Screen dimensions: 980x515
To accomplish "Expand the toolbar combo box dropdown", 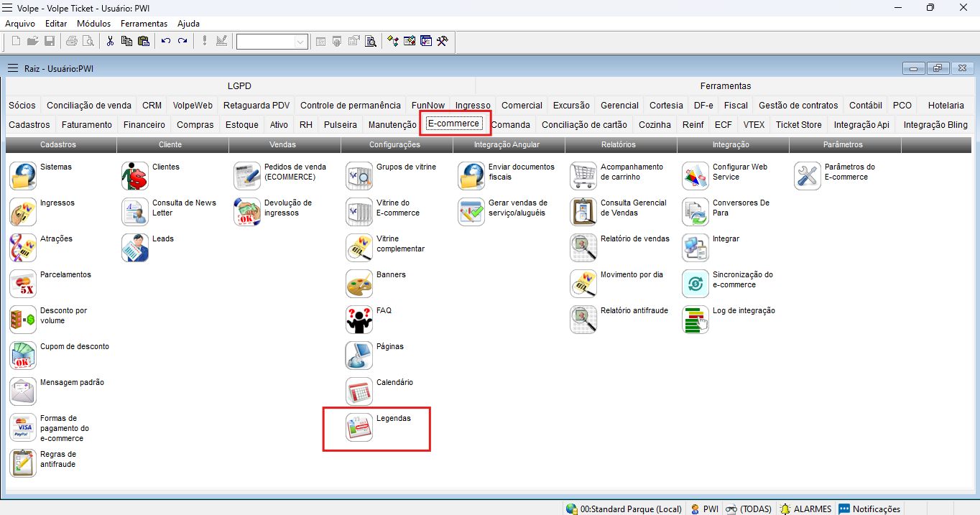I will [300, 42].
